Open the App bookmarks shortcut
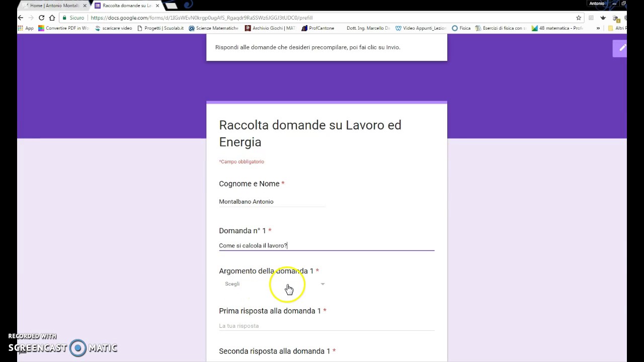The width and height of the screenshot is (644, 362). tap(25, 28)
